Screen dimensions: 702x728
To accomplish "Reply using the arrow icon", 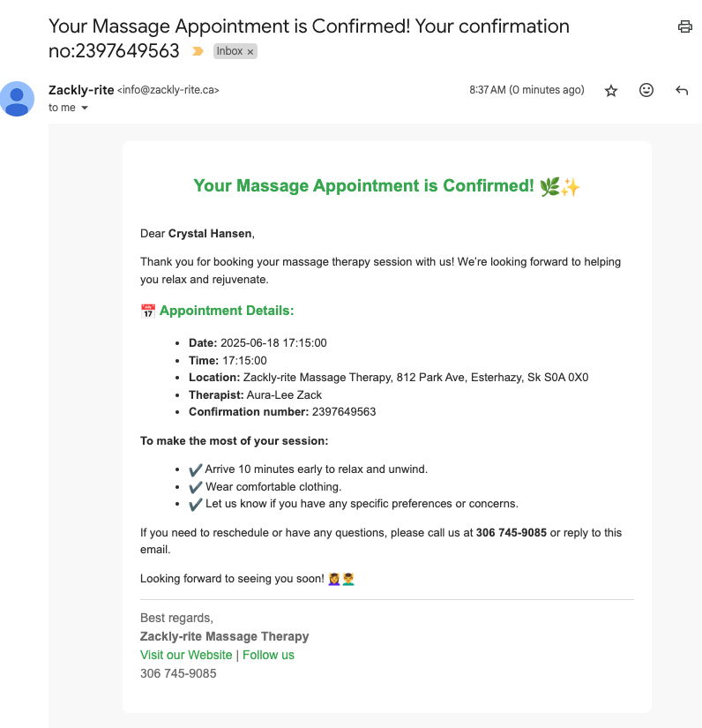I will [682, 90].
